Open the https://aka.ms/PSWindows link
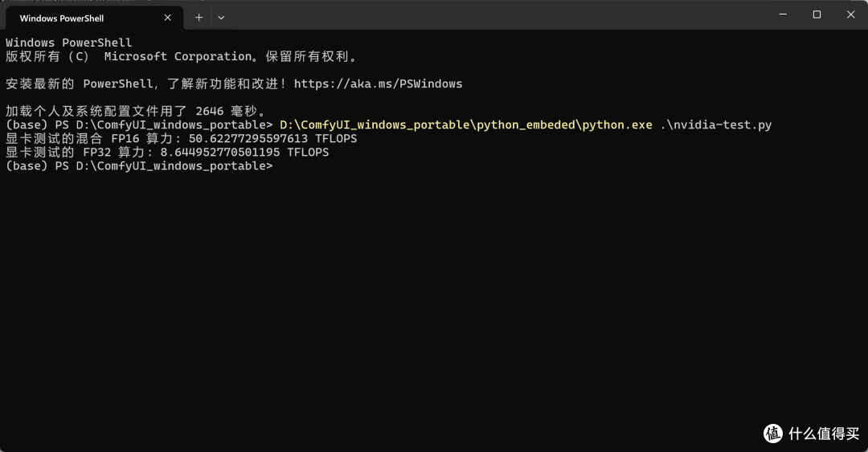Image resolution: width=868 pixels, height=452 pixels. point(378,83)
